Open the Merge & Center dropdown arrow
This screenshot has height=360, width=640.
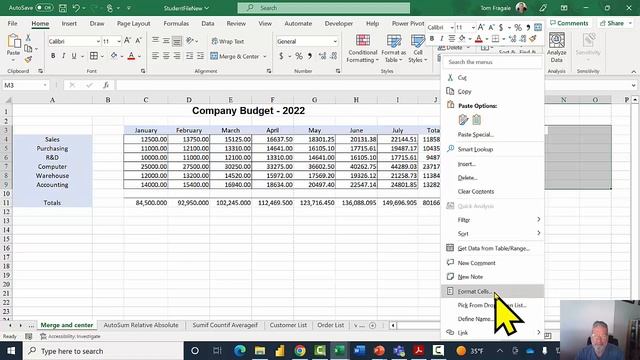point(265,56)
